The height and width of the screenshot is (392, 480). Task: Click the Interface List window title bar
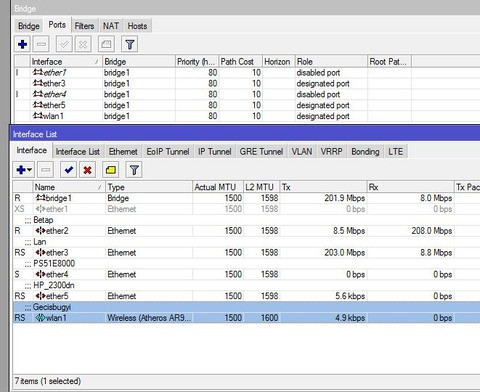pos(245,134)
